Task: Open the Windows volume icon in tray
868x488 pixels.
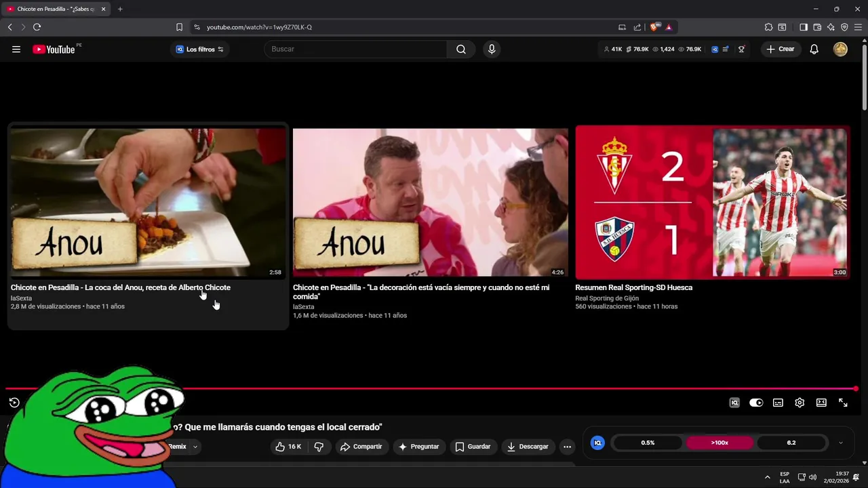Action: coord(812,477)
